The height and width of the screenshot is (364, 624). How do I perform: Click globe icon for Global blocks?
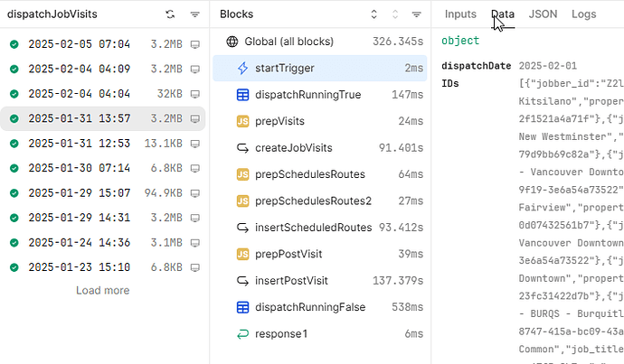[232, 42]
